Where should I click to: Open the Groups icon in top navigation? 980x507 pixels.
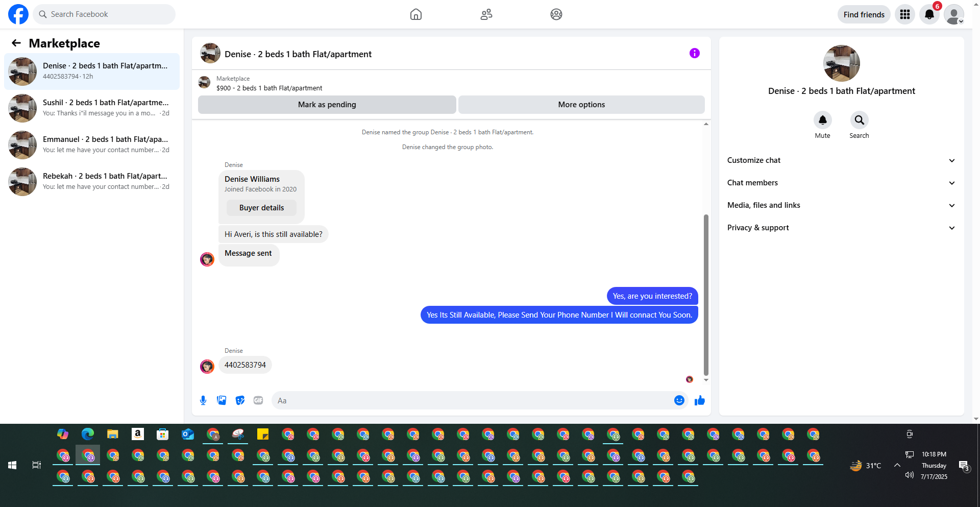(556, 14)
